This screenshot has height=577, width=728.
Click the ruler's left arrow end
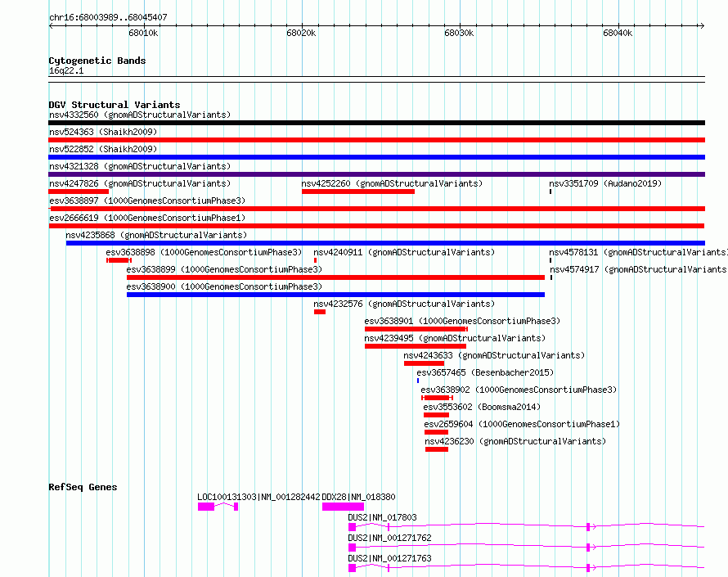(x=51, y=25)
